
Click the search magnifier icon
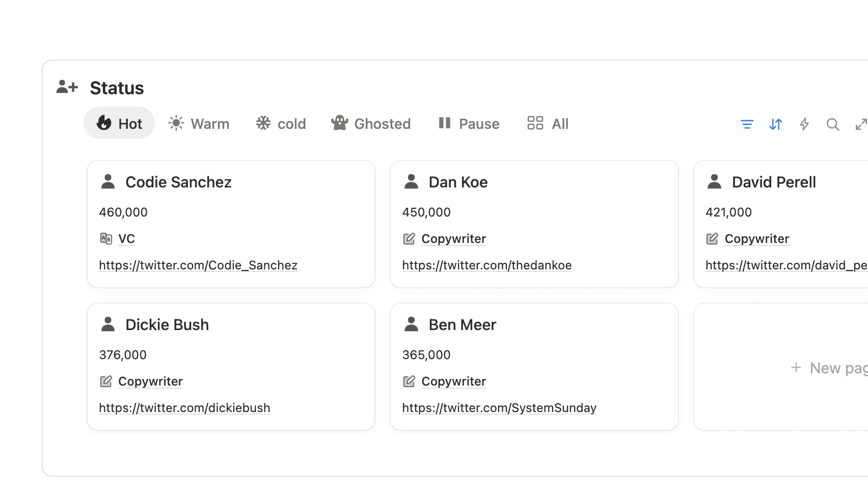coord(832,124)
